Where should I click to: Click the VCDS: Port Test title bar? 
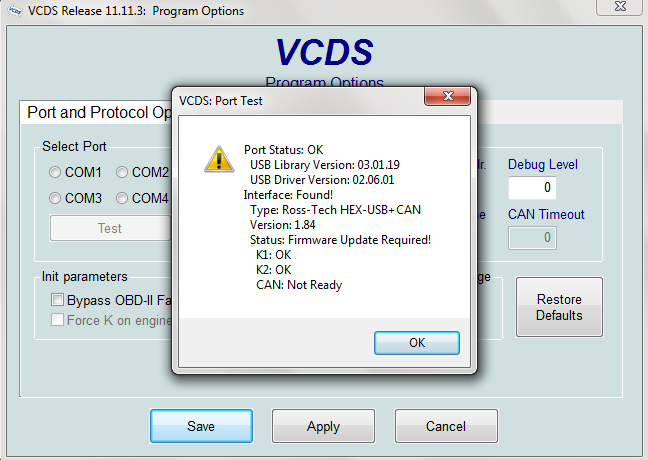pyautogui.click(x=300, y=100)
